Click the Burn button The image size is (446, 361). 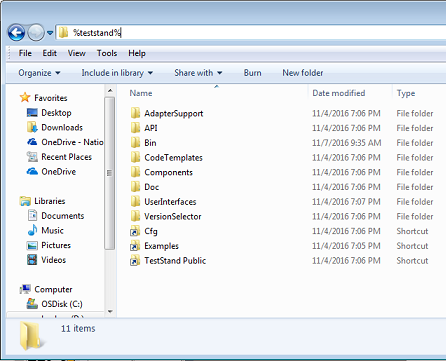252,73
